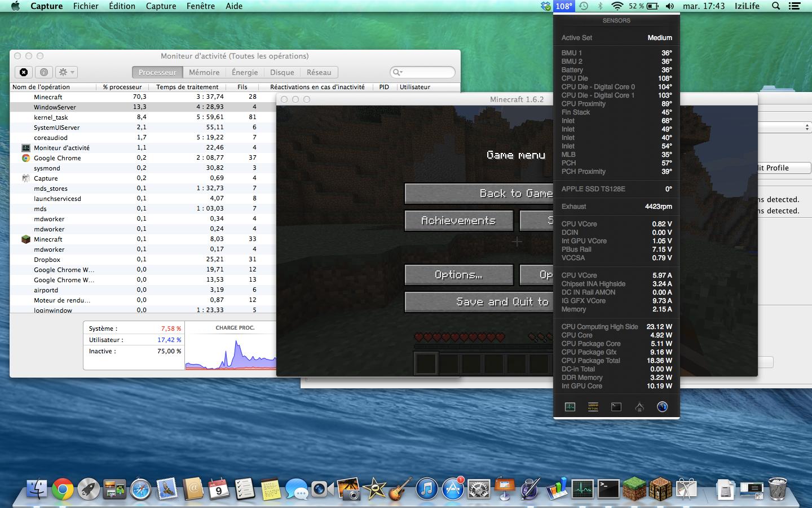812x508 pixels.
Task: Select first hotbar slot in Minecraft
Action: click(426, 363)
